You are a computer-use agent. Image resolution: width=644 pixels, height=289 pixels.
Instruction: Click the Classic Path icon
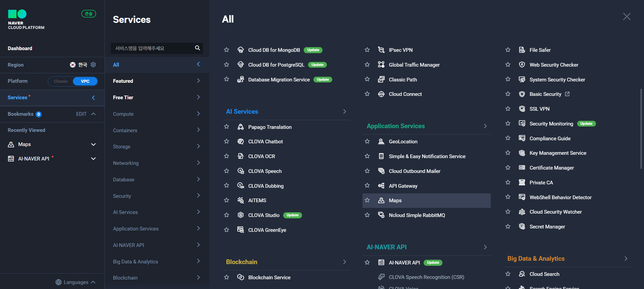click(x=381, y=79)
